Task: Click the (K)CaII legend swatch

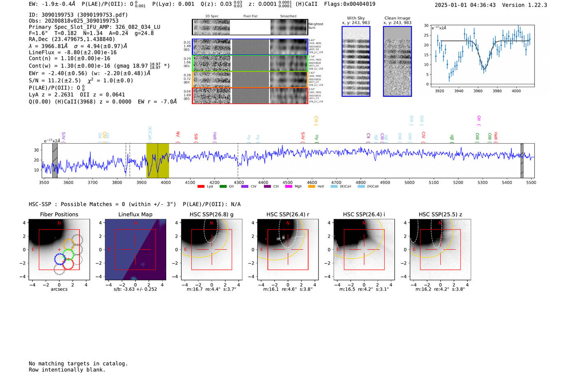Action: (x=334, y=186)
